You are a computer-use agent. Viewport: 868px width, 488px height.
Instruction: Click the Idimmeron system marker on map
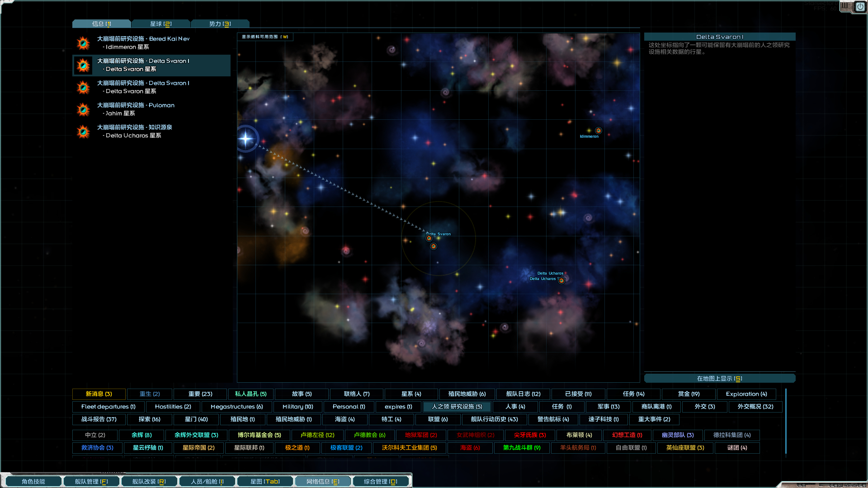click(x=598, y=131)
